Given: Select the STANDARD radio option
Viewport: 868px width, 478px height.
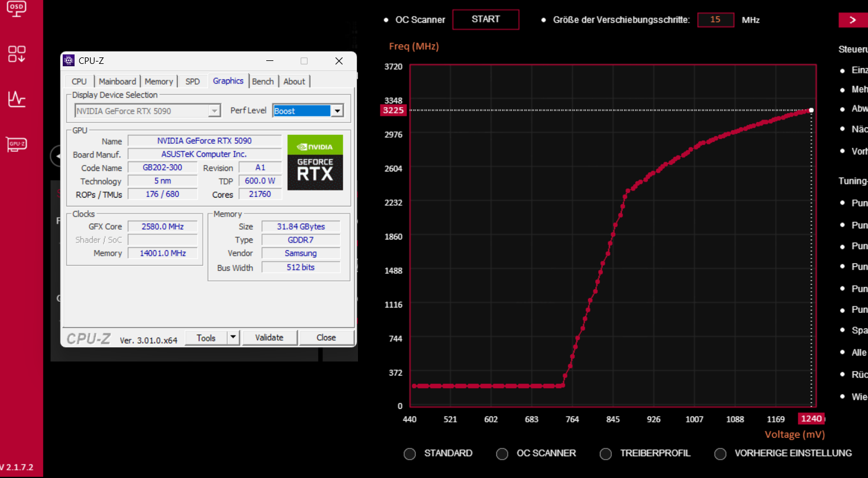Looking at the screenshot, I should click(409, 454).
